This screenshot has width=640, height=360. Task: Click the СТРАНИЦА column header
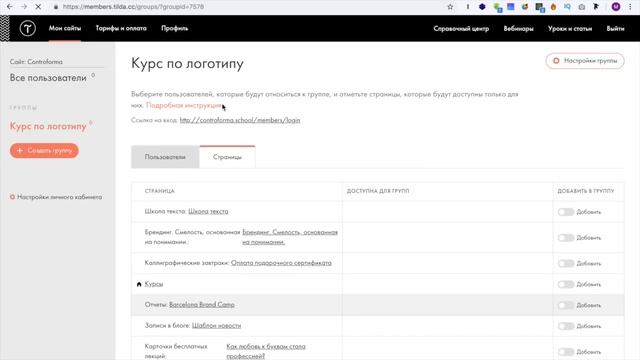point(160,191)
